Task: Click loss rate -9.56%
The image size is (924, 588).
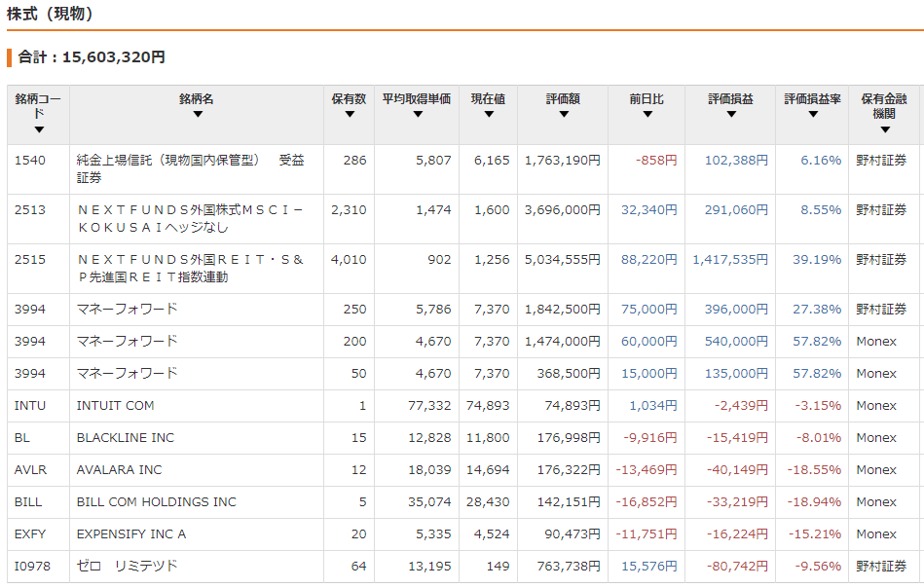Action: [819, 567]
